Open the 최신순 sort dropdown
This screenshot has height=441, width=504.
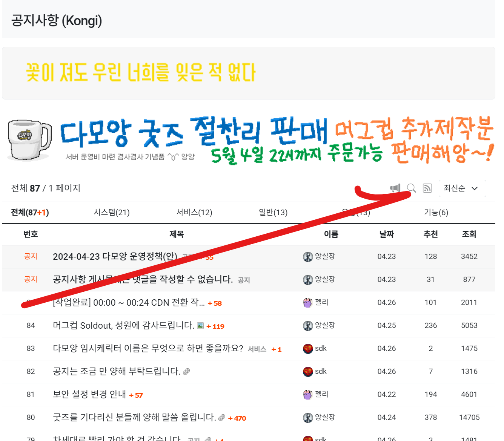click(462, 188)
